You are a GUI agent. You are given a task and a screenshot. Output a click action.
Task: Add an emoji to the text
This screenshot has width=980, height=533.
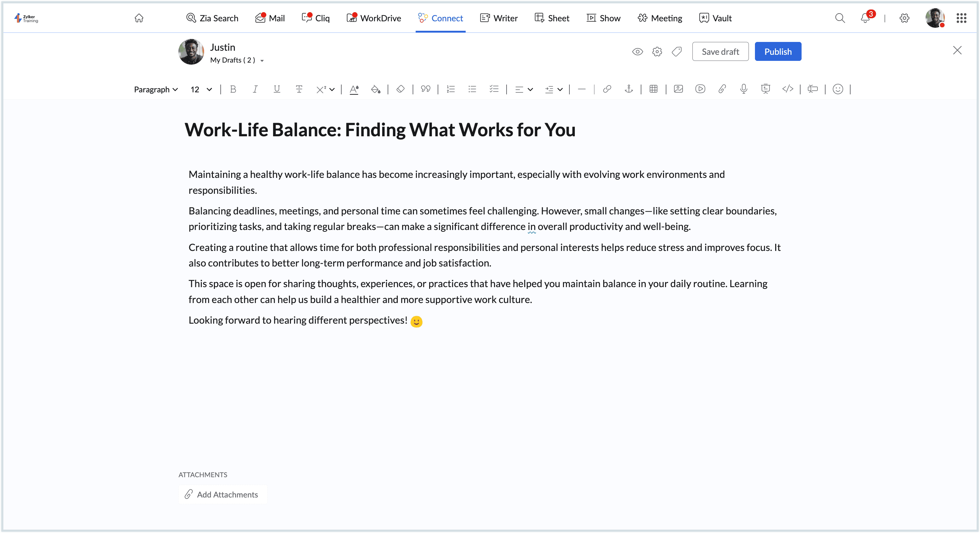838,89
